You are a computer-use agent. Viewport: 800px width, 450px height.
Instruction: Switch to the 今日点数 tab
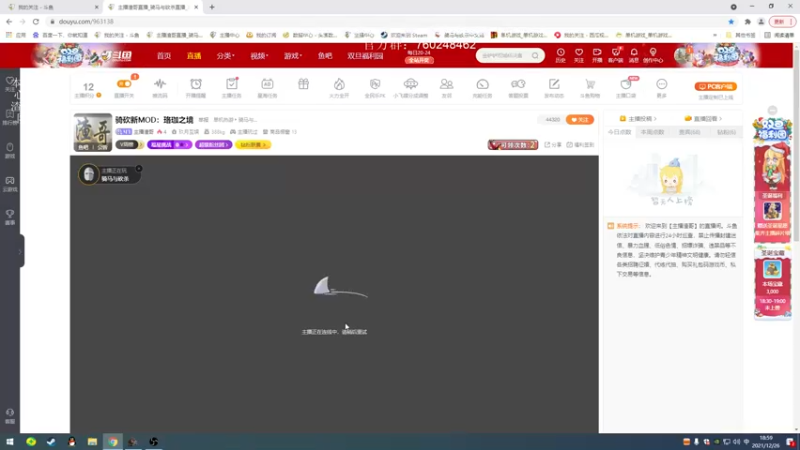coord(619,132)
